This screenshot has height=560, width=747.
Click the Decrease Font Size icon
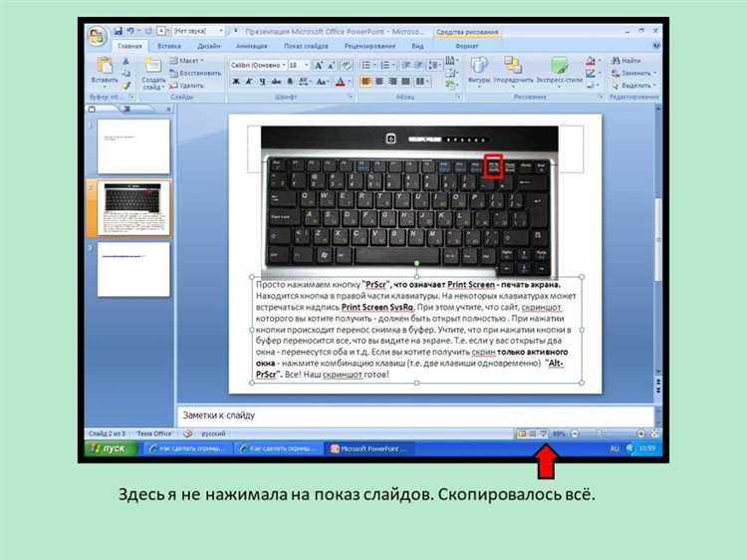tap(331, 66)
